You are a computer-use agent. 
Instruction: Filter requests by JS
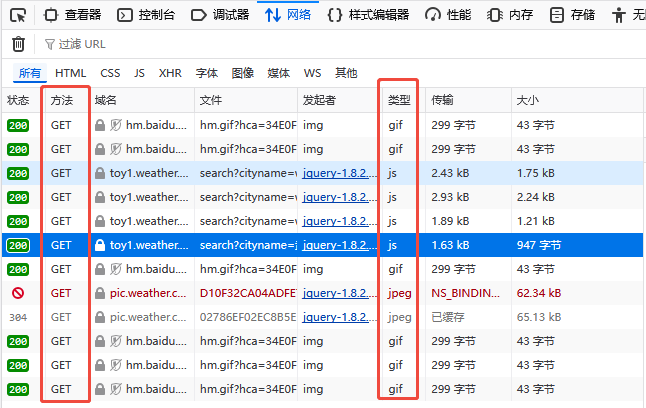click(x=139, y=73)
